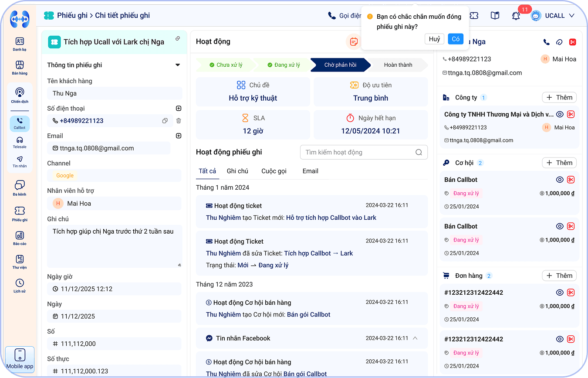Add another email with plus icon
This screenshot has height=378, width=588.
click(x=179, y=136)
